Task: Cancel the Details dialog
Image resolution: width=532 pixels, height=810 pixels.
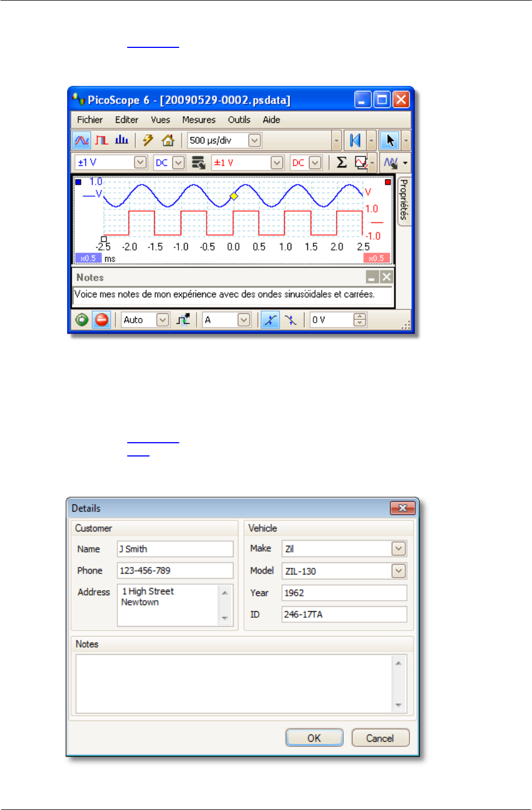Action: click(380, 738)
